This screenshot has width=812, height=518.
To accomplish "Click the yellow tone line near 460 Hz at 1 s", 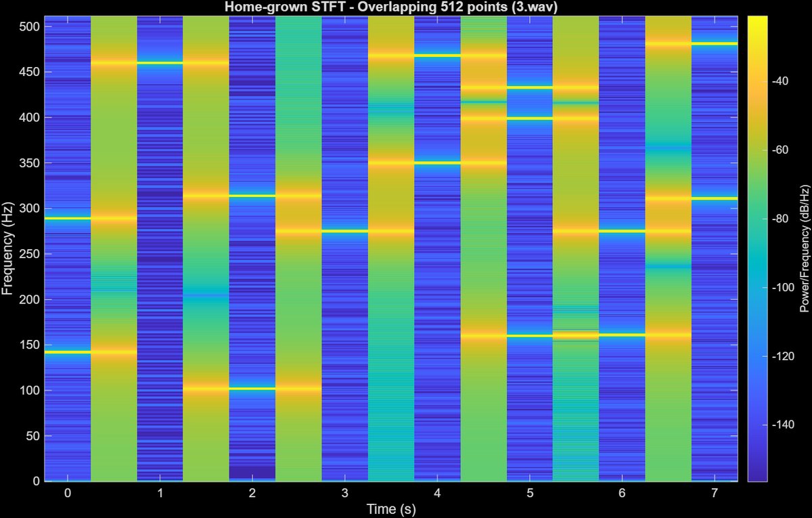I will point(160,63).
